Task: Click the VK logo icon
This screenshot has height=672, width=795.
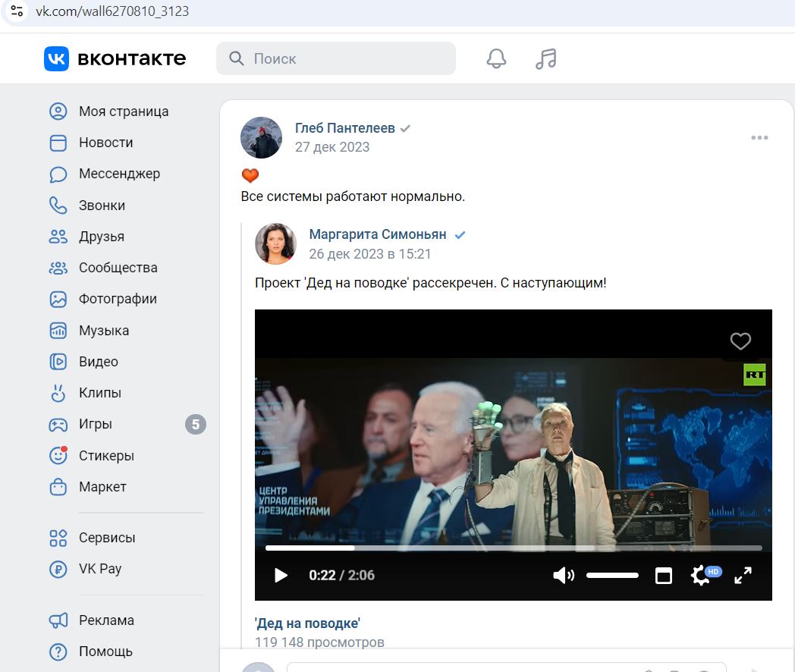Action: 56,59
